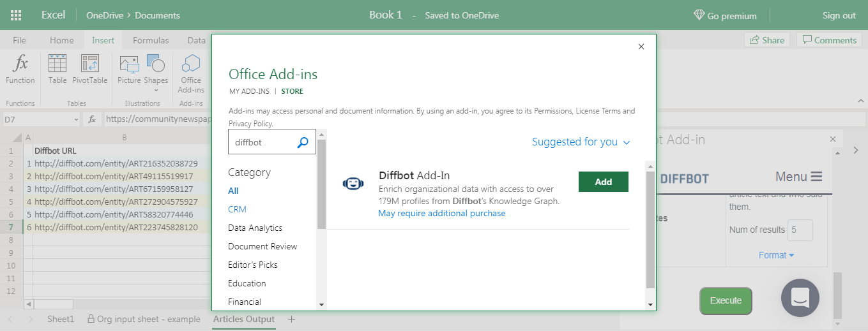The width and height of the screenshot is (868, 331).
Task: Click May require additional purchase link
Action: tap(441, 214)
